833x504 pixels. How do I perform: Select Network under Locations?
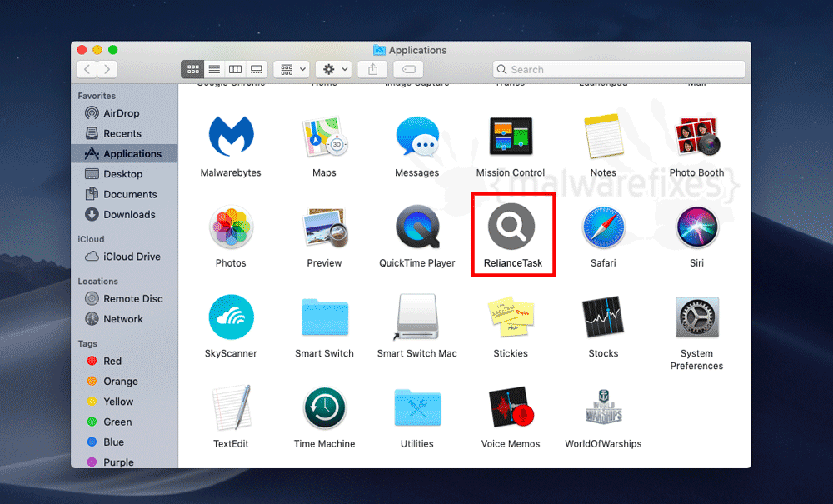pyautogui.click(x=124, y=319)
